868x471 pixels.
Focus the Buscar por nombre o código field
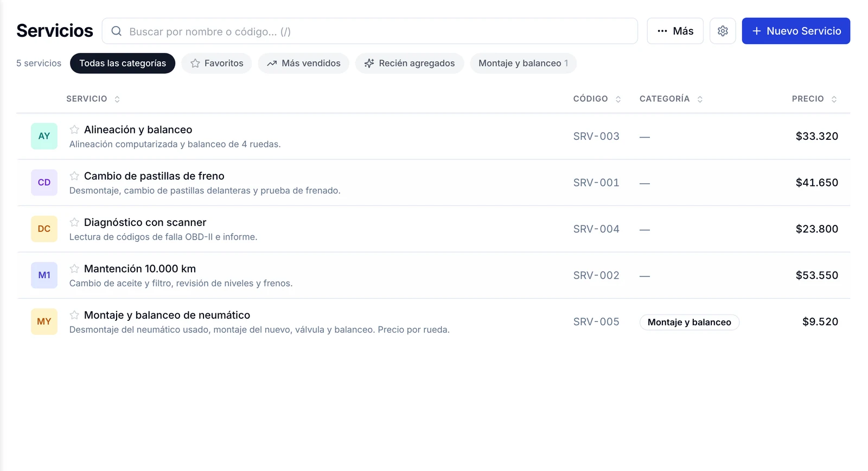(x=370, y=31)
